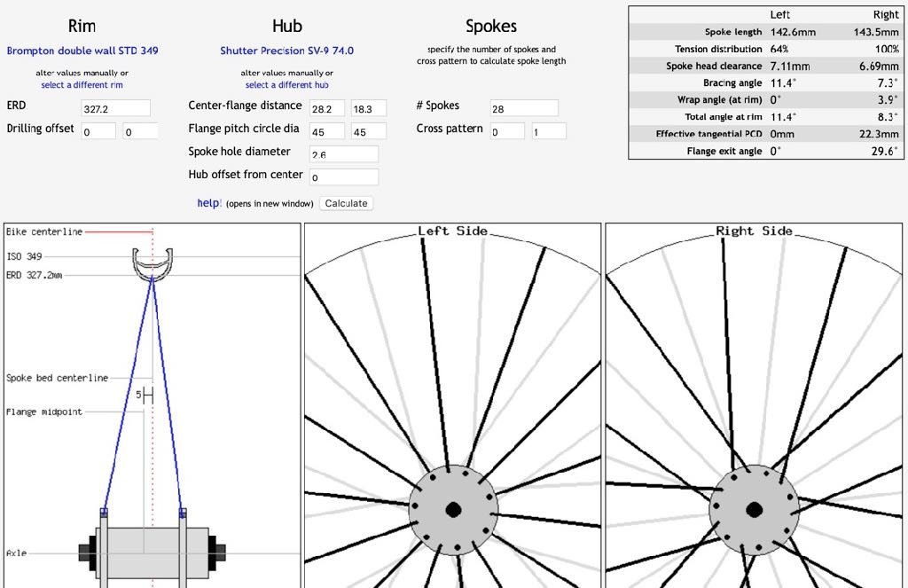Click the second Drilling offset field
The height and width of the screenshot is (588, 908).
click(140, 131)
